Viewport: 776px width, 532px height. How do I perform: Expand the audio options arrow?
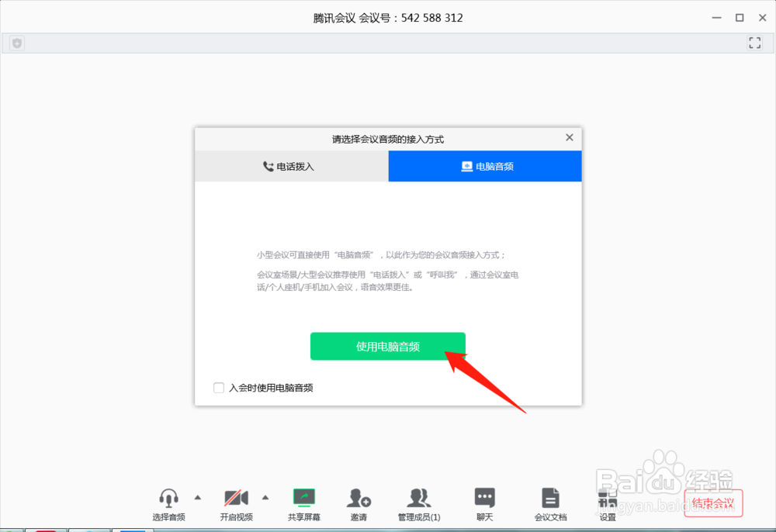pyautogui.click(x=198, y=497)
